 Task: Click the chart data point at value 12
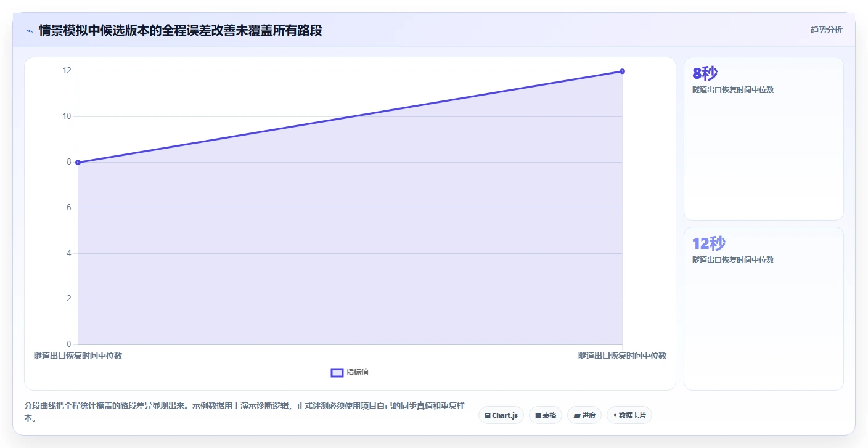click(x=622, y=71)
